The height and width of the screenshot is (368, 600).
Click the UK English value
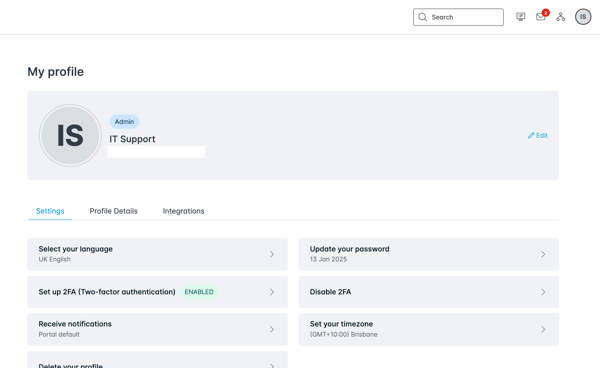tap(54, 259)
